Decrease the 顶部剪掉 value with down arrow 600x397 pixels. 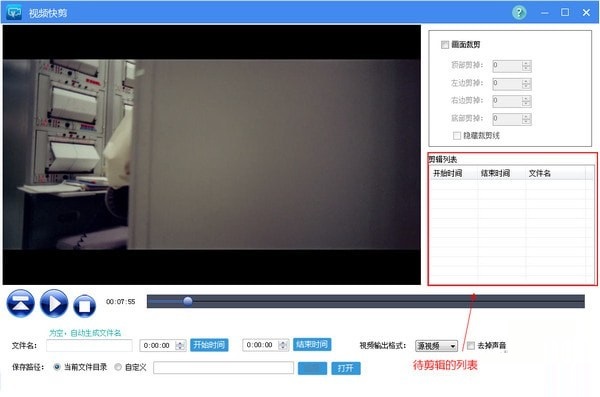(527, 69)
